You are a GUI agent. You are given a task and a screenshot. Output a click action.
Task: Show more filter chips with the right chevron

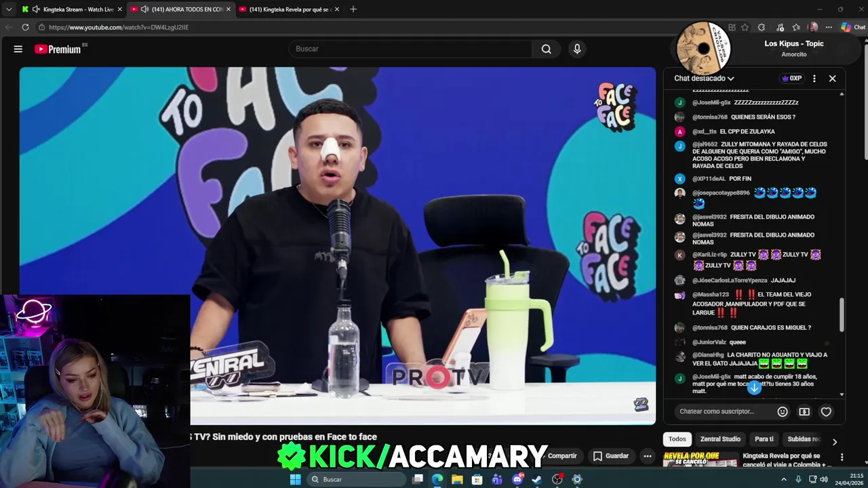[x=835, y=441]
